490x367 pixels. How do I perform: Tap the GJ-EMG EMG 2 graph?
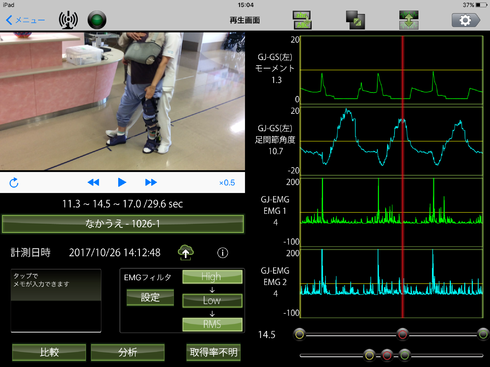pos(392,284)
